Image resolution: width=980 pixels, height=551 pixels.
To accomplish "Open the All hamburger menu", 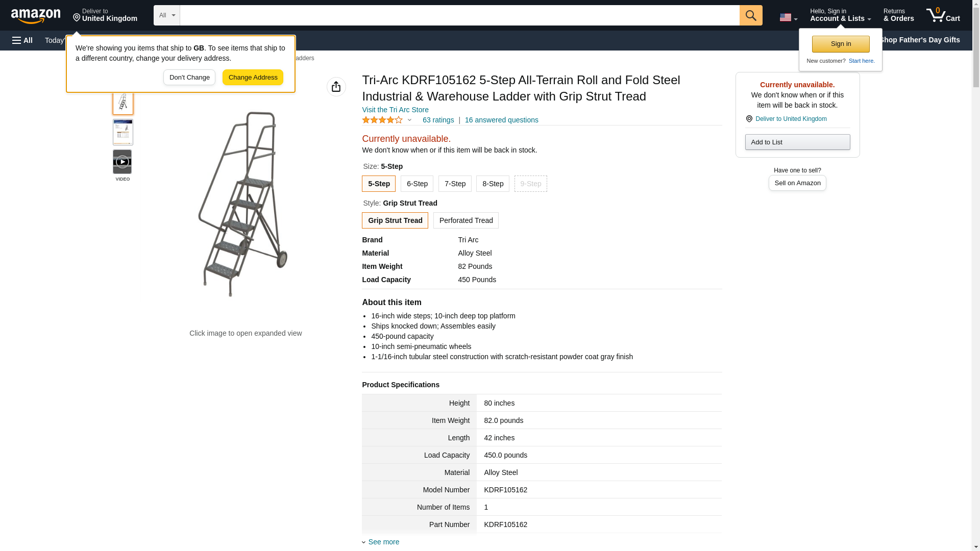I will tap(22, 40).
